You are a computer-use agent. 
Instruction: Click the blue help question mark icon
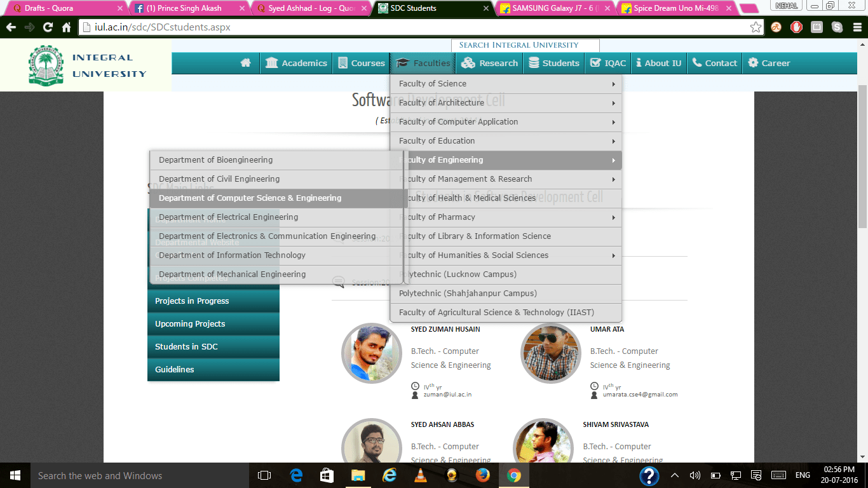pyautogui.click(x=649, y=476)
